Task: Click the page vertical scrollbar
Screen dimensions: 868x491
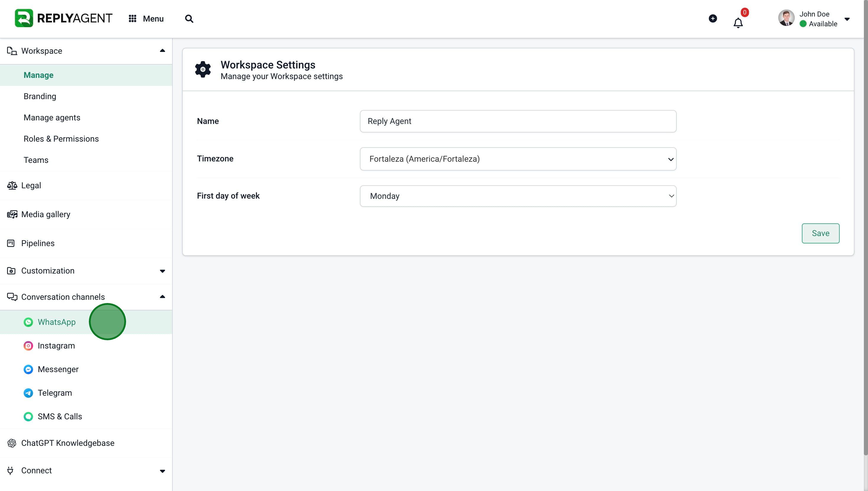Action: tap(866, 228)
